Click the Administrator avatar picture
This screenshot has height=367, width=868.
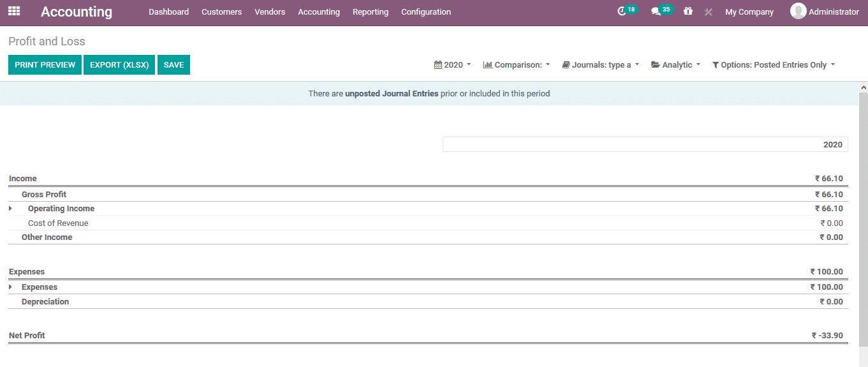coord(798,11)
